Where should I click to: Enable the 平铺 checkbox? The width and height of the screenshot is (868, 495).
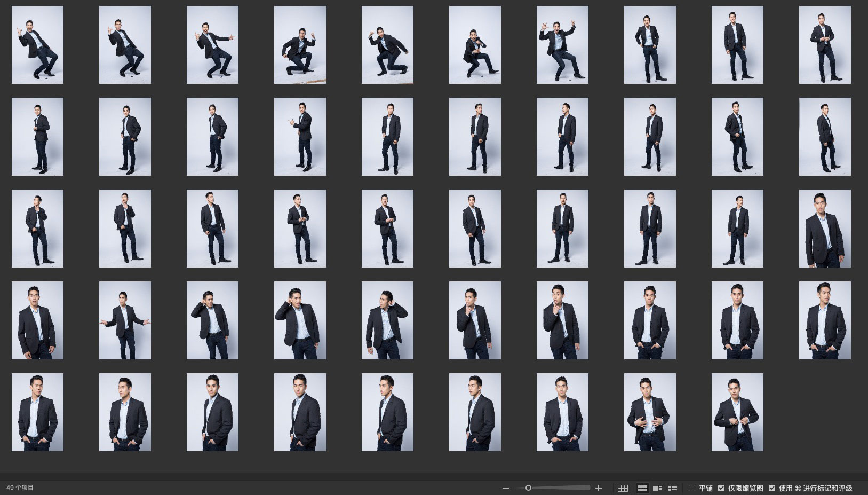(692, 488)
